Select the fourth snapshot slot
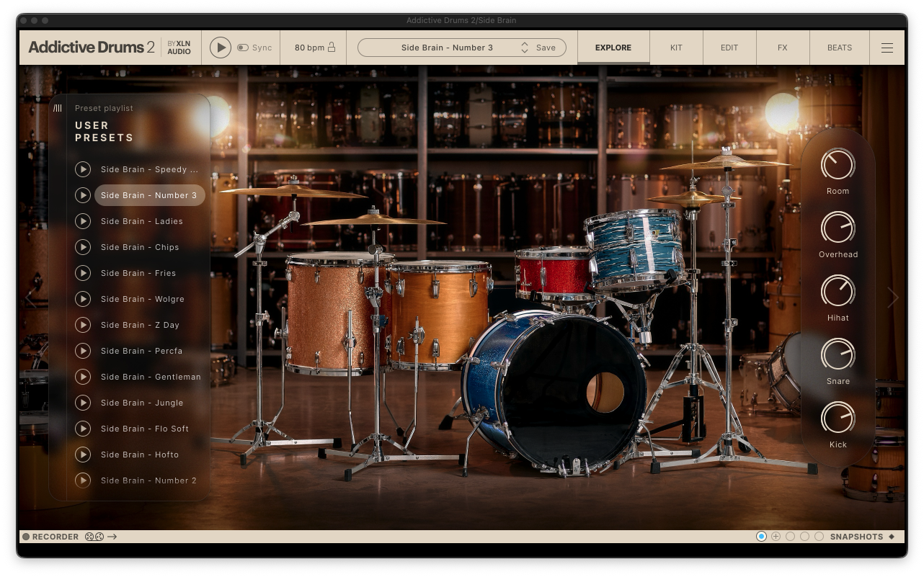 (x=804, y=537)
